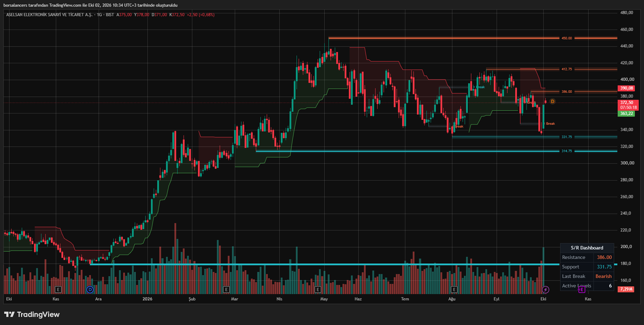The width and height of the screenshot is (644, 325).
Task: Click the blue dividend D marker near Ara
Action: click(90, 289)
